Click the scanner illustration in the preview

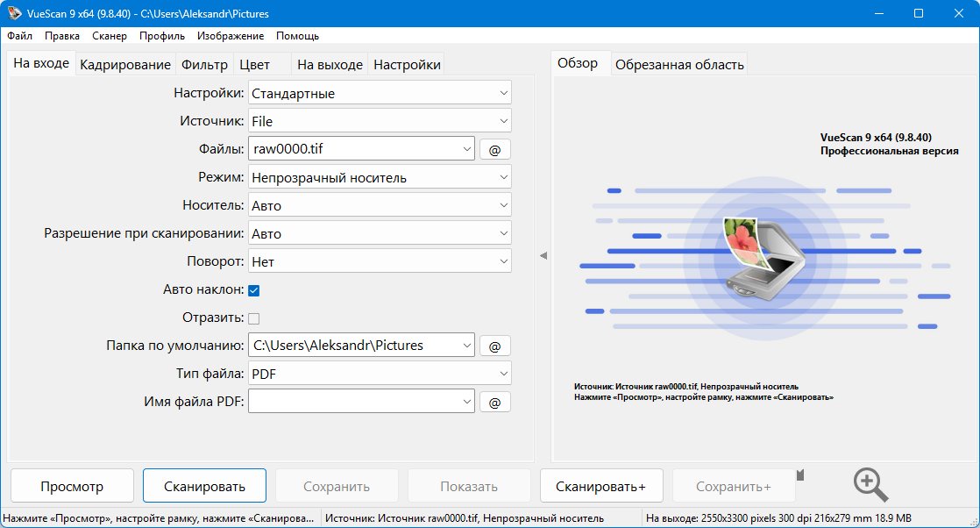tap(765, 260)
